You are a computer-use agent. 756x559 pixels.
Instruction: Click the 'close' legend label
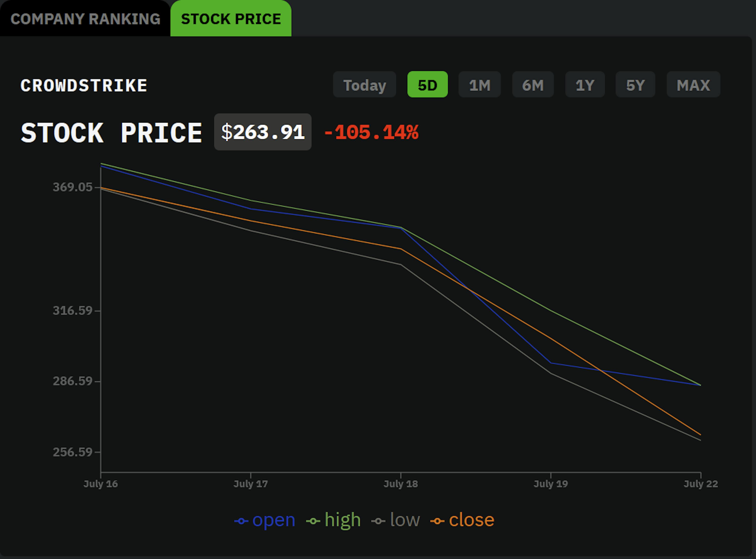[x=471, y=520]
